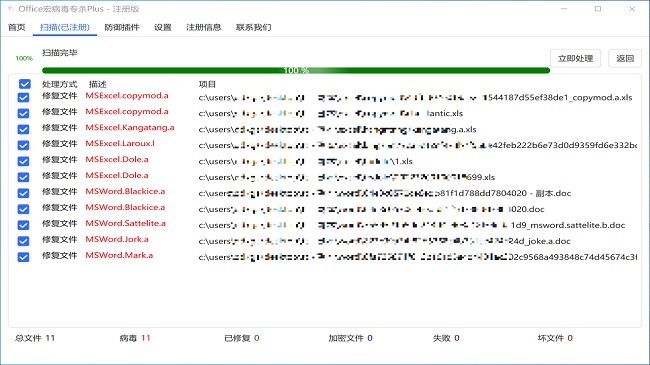Click the 项目 column header
This screenshot has width=650, height=365.
click(x=207, y=84)
